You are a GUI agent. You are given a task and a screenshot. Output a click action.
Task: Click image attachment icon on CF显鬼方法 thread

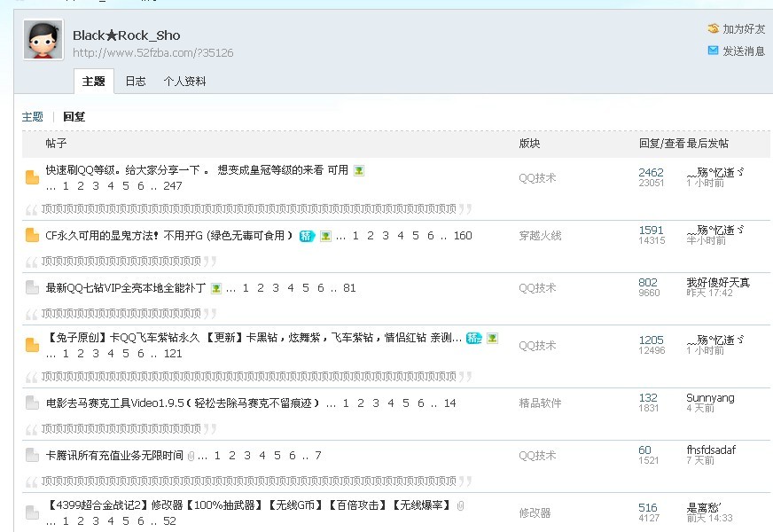(x=325, y=236)
